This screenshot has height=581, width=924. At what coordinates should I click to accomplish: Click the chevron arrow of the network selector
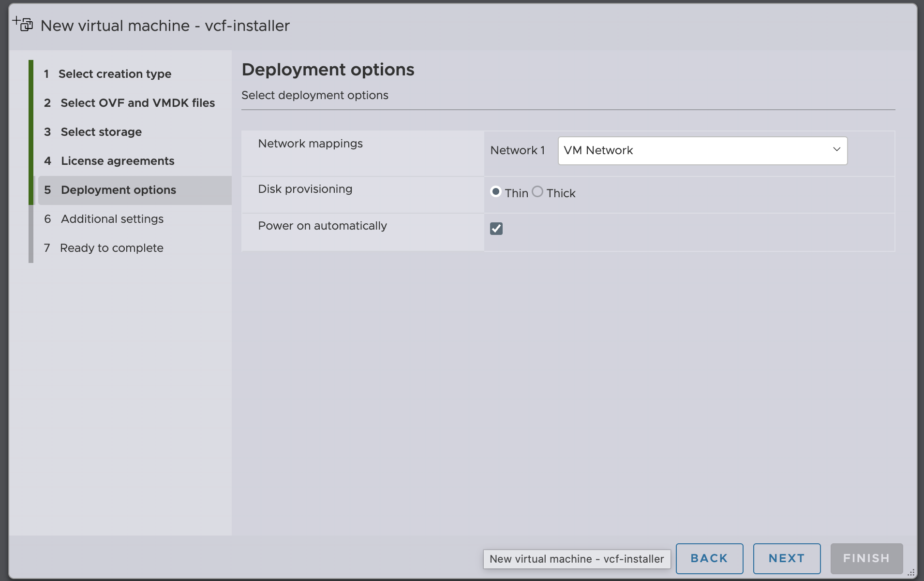pyautogui.click(x=836, y=149)
